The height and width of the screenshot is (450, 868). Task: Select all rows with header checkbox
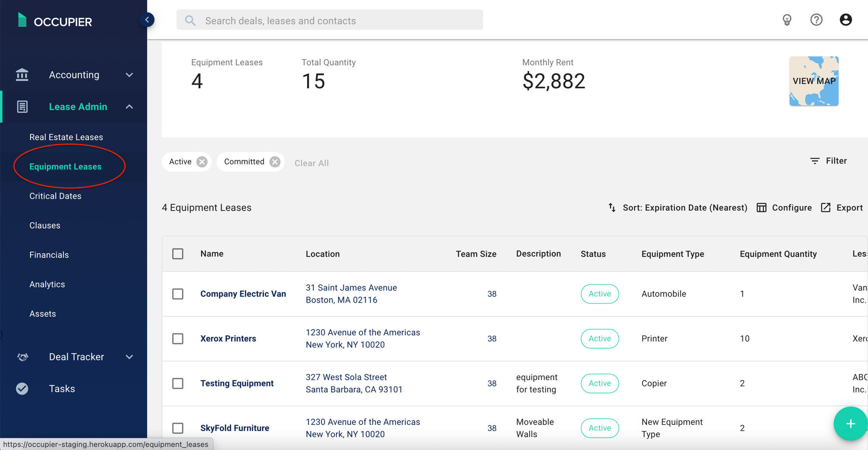tap(178, 254)
